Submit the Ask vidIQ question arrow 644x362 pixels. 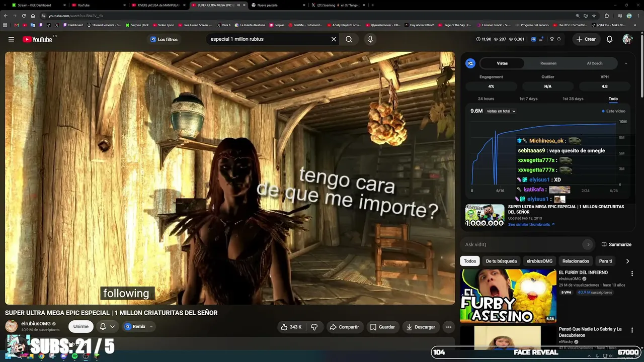click(x=588, y=244)
